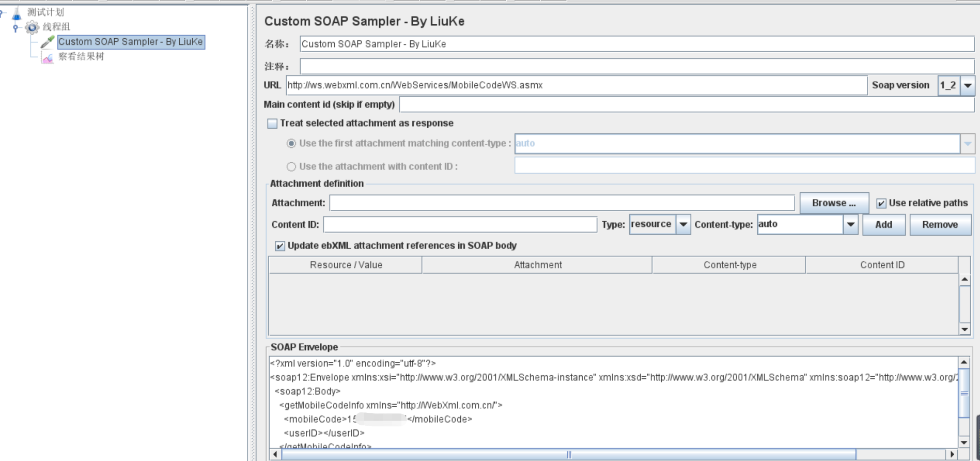Click the Content ID column header

[x=882, y=265]
